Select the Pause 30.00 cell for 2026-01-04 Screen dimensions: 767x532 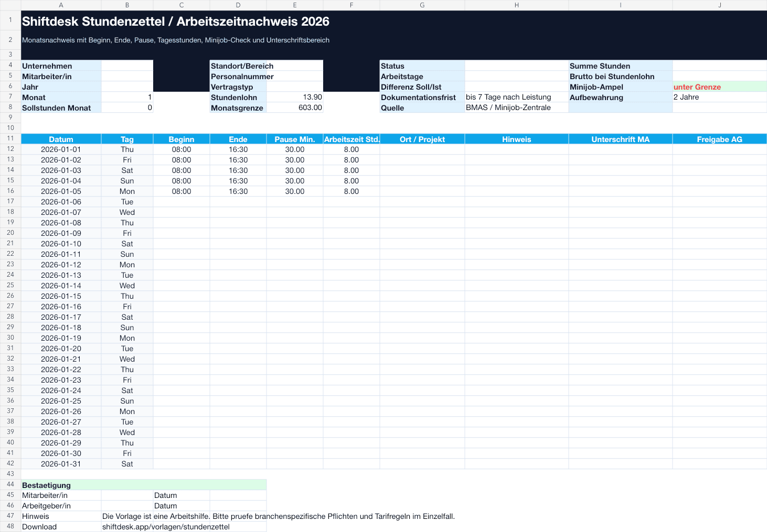click(295, 181)
